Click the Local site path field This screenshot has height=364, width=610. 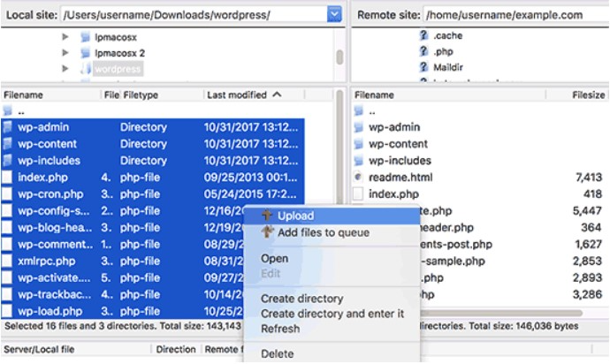194,15
